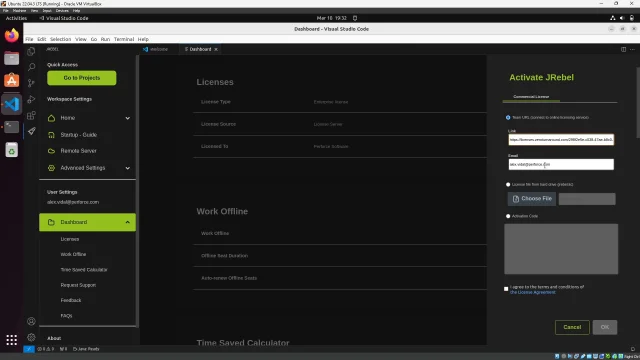Open the Work Offline submenu item
640x360 pixels.
[x=73, y=254]
